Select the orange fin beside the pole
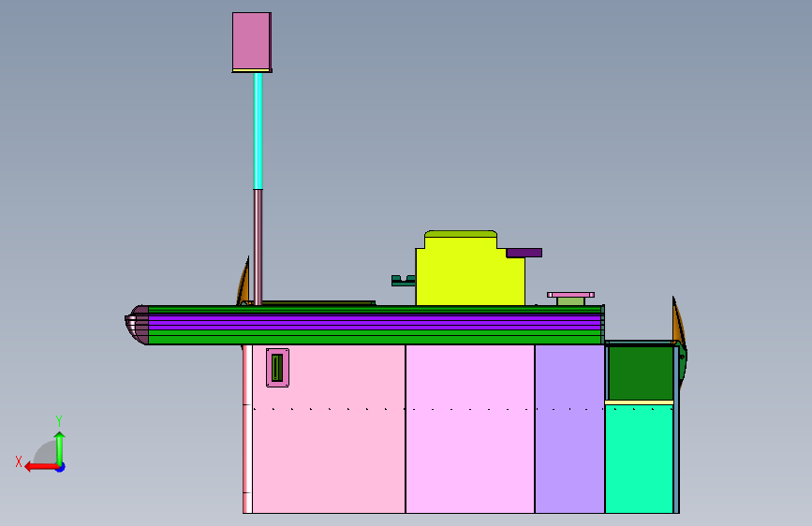The image size is (812, 526). (x=244, y=284)
